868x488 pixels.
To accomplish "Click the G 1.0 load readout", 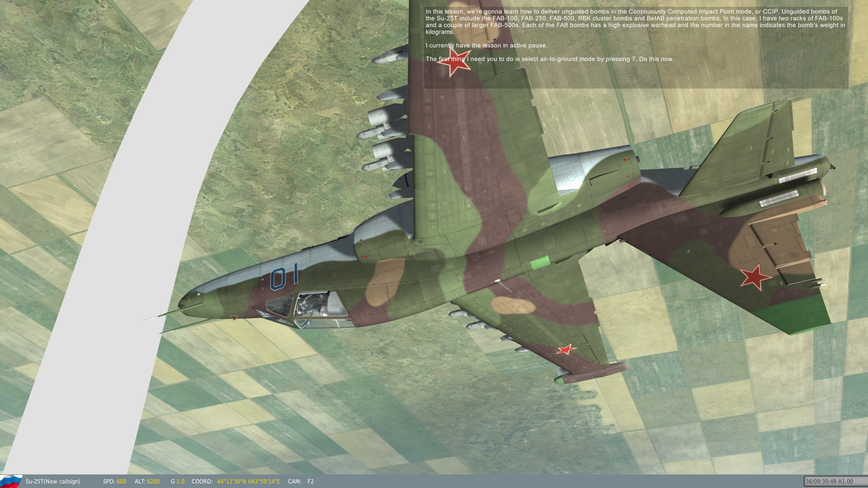I will tap(178, 482).
